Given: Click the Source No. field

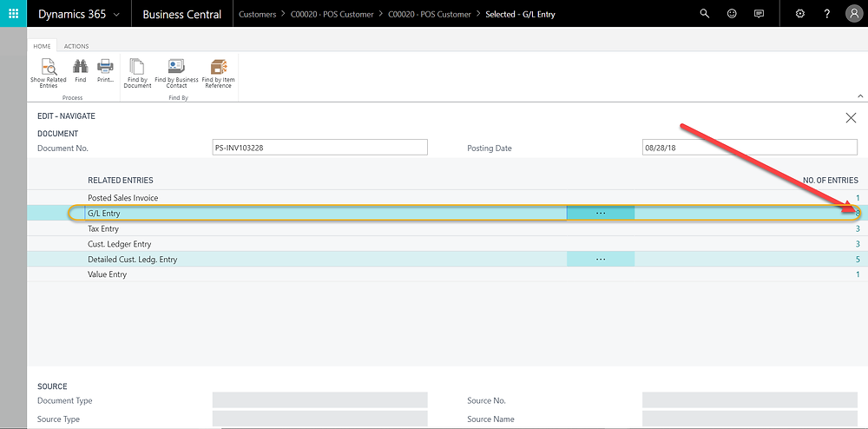Looking at the screenshot, I should pyautogui.click(x=750, y=400).
